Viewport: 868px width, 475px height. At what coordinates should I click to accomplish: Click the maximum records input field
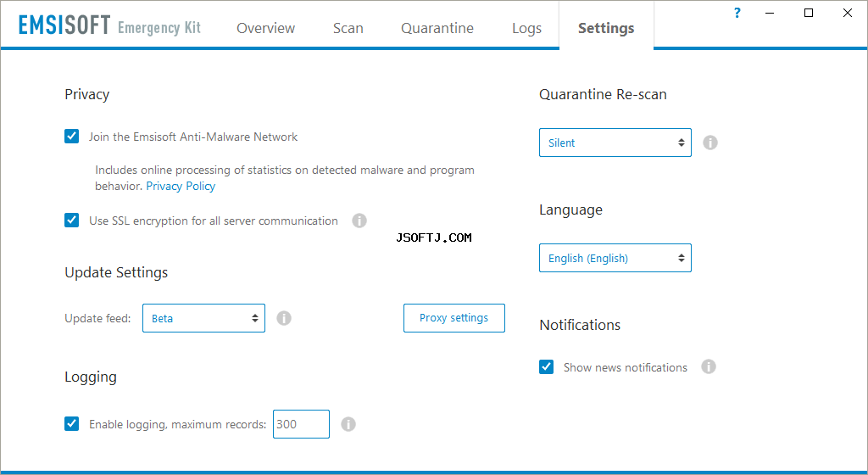(x=301, y=424)
